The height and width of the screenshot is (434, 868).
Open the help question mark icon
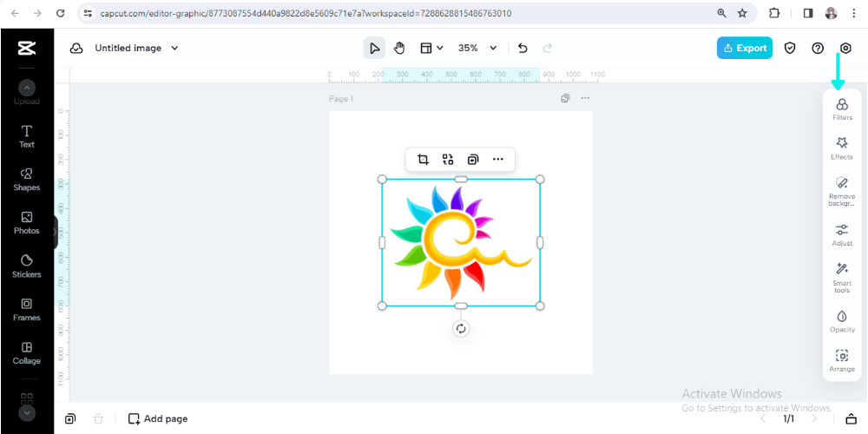(x=818, y=48)
